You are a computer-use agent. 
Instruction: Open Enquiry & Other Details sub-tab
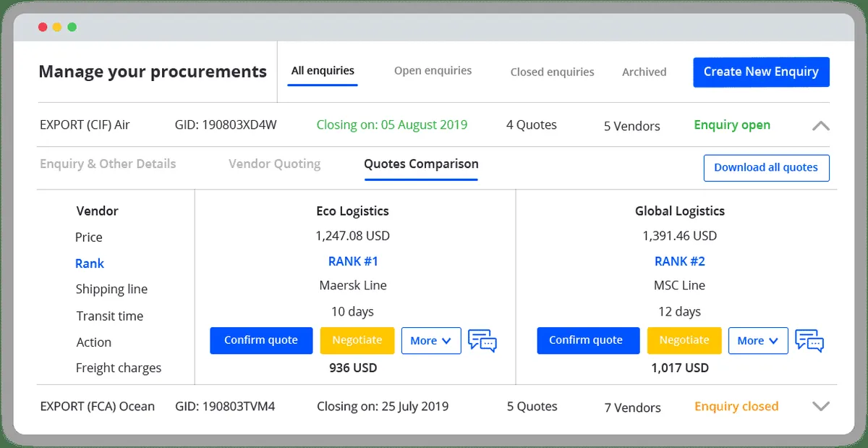(108, 164)
